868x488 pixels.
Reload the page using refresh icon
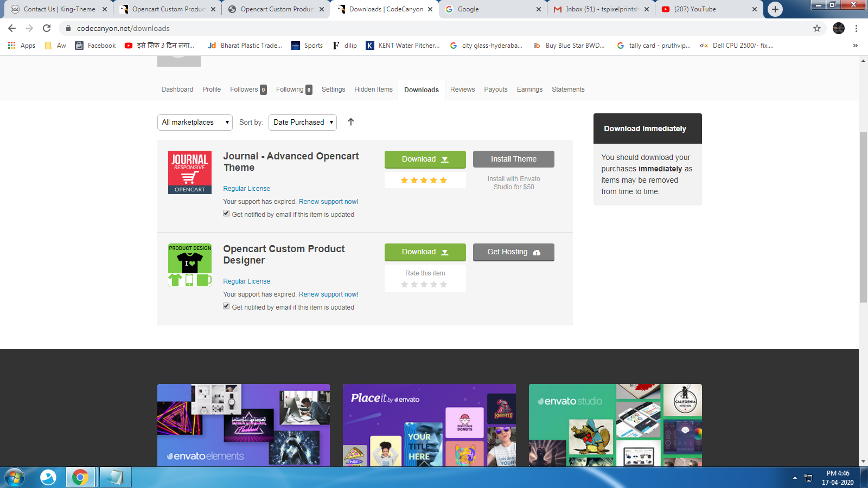click(x=47, y=28)
